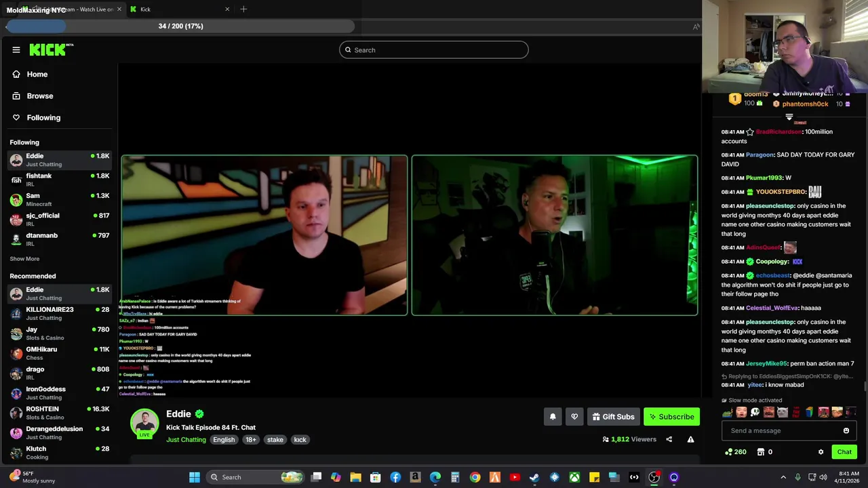Open sjc_official channel

[59, 219]
